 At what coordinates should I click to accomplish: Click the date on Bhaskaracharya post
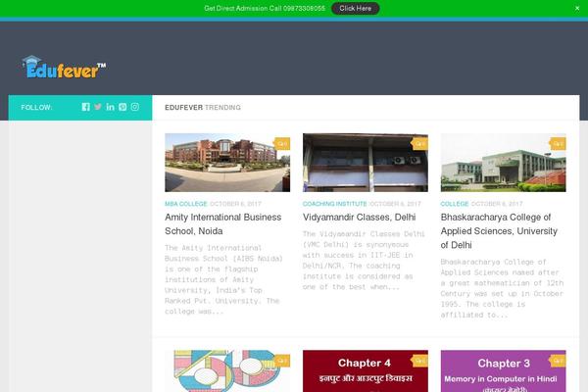point(497,204)
